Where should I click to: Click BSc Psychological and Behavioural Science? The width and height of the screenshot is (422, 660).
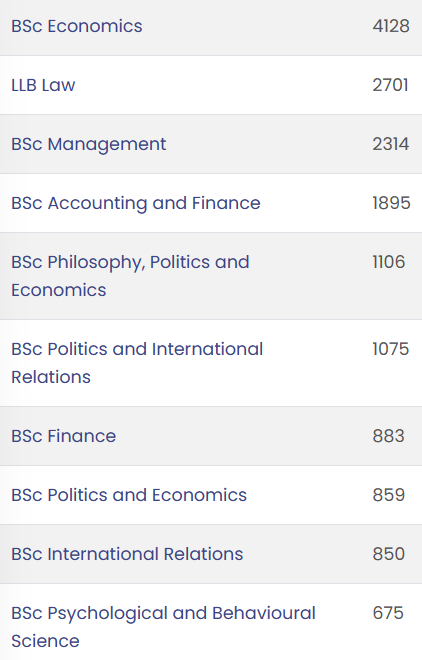tap(163, 627)
